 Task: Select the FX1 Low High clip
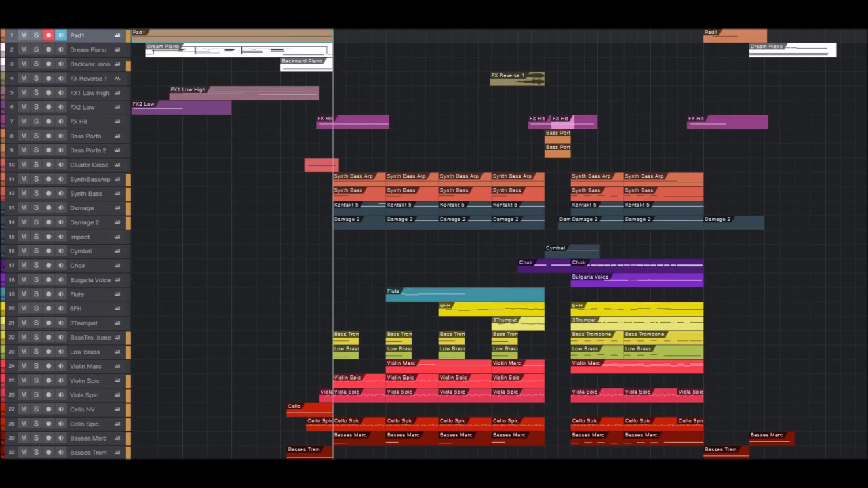(244, 93)
